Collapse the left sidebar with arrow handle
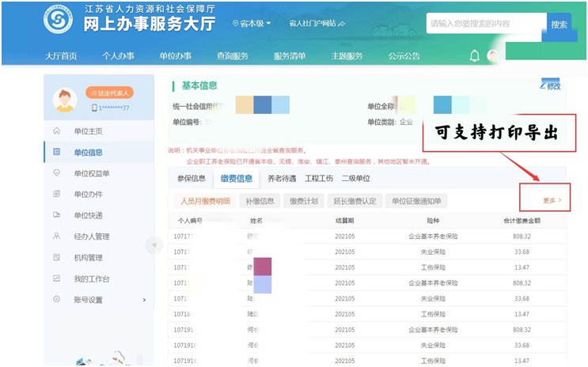588x367 pixels. pyautogui.click(x=154, y=245)
